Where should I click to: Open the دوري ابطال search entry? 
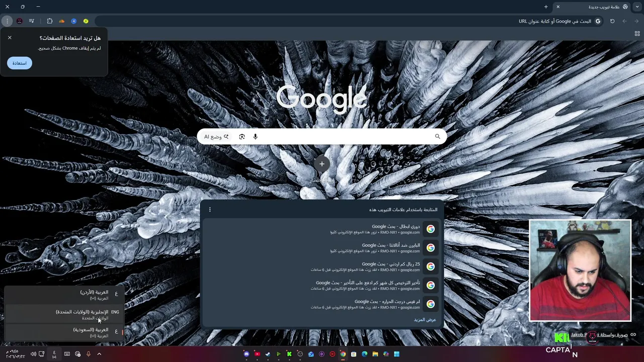tap(322, 229)
